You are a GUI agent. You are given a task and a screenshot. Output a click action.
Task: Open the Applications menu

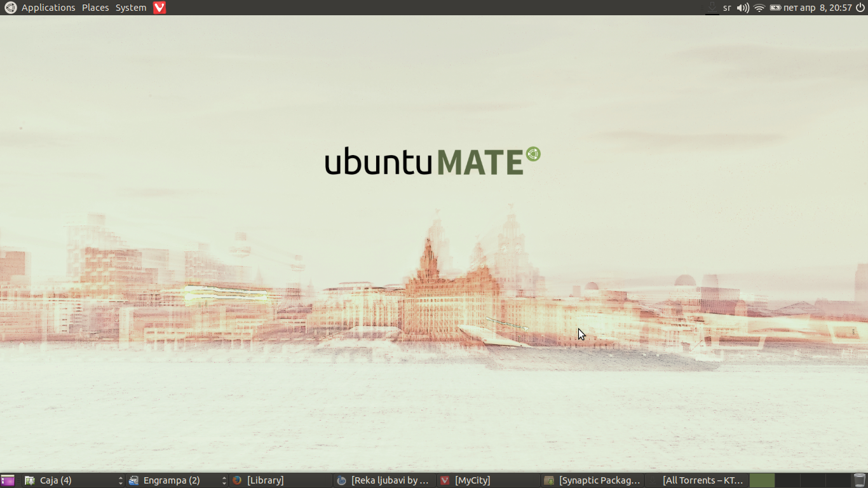pyautogui.click(x=48, y=8)
